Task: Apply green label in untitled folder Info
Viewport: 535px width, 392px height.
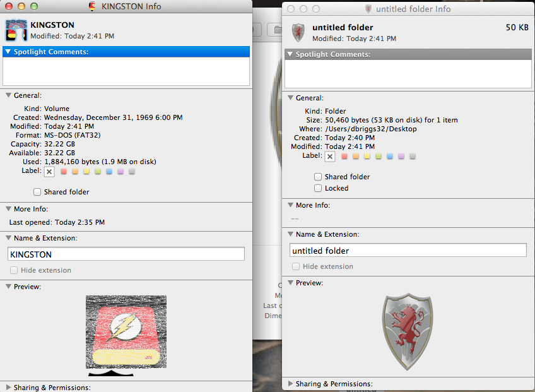Action: pyautogui.click(x=379, y=157)
